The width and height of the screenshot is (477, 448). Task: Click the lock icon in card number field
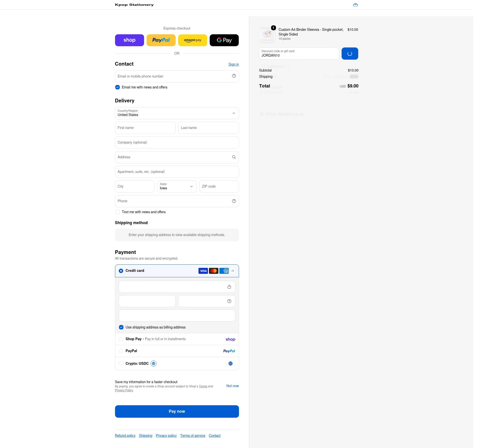point(229,287)
